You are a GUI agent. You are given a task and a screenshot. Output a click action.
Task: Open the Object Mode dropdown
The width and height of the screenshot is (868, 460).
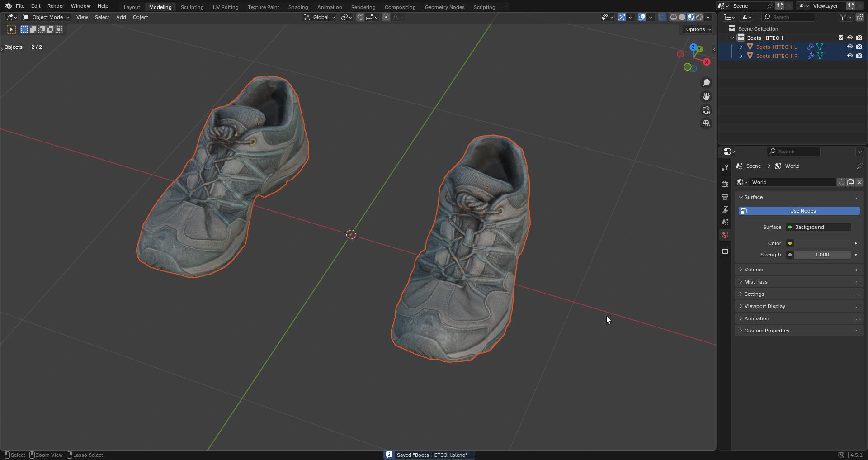pos(46,17)
